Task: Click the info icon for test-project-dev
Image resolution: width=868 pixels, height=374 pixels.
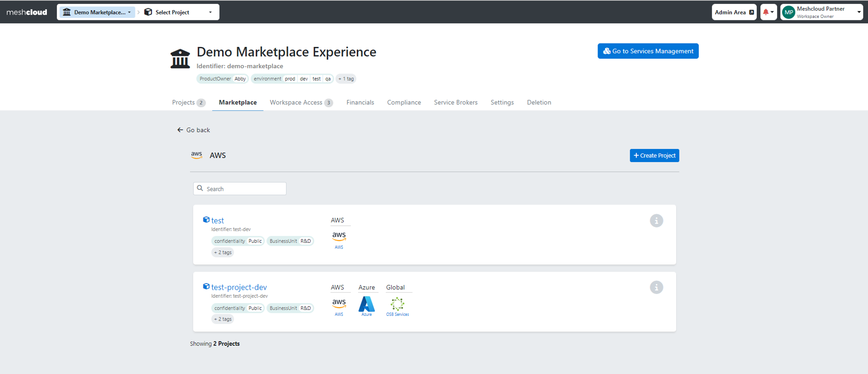Action: pos(656,288)
